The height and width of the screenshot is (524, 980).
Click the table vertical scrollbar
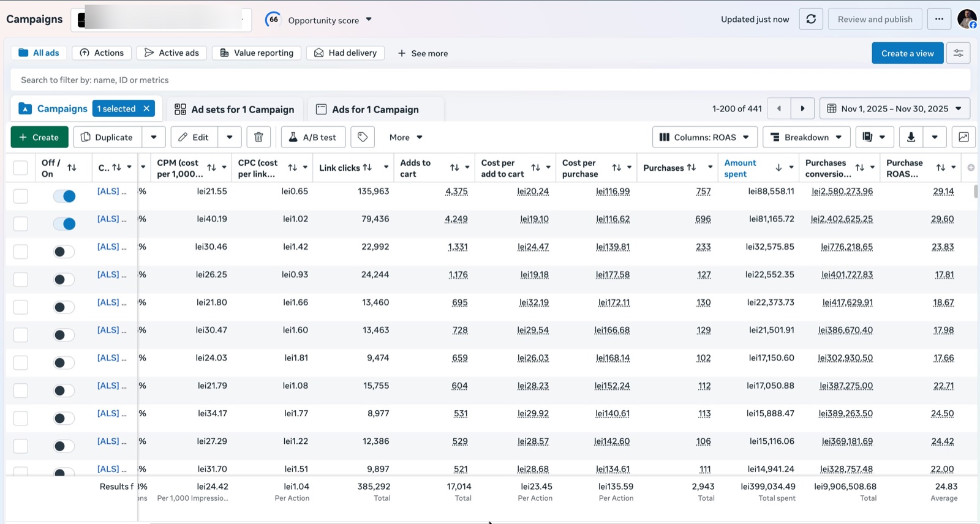(975, 192)
